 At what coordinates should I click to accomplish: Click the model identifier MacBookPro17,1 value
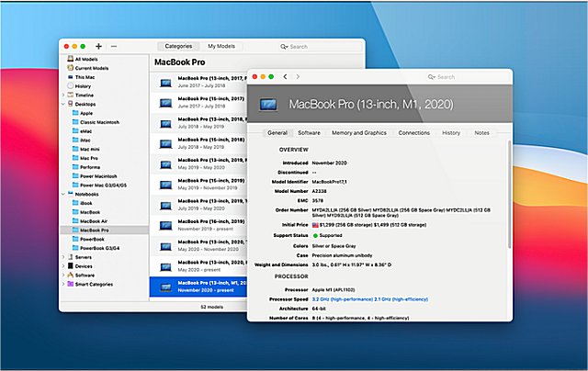[329, 182]
